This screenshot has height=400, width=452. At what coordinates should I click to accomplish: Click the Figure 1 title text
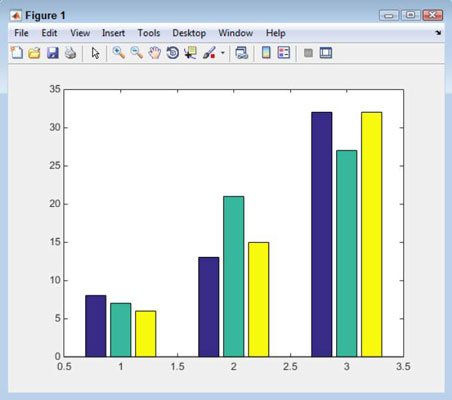(x=45, y=15)
